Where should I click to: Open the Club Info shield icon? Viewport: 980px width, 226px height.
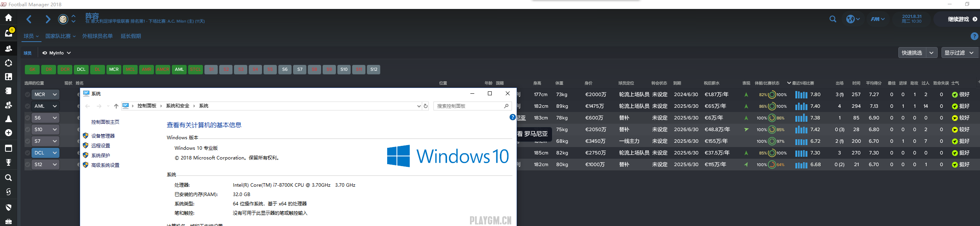9,207
